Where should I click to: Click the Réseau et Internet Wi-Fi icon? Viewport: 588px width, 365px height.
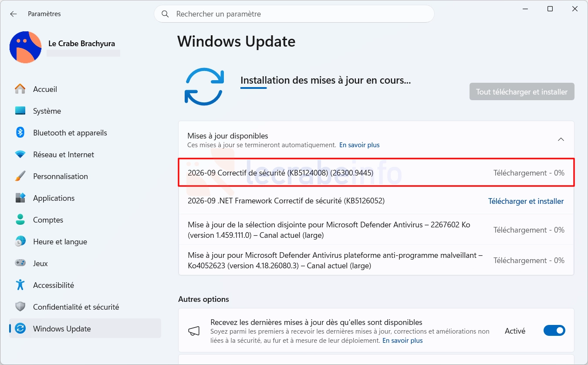[x=20, y=154]
